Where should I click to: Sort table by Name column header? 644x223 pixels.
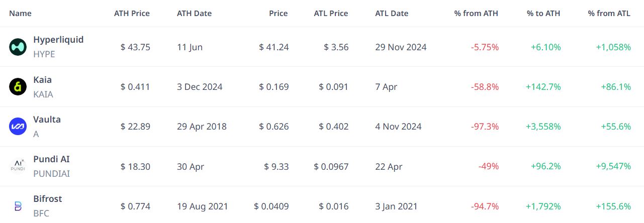click(20, 14)
